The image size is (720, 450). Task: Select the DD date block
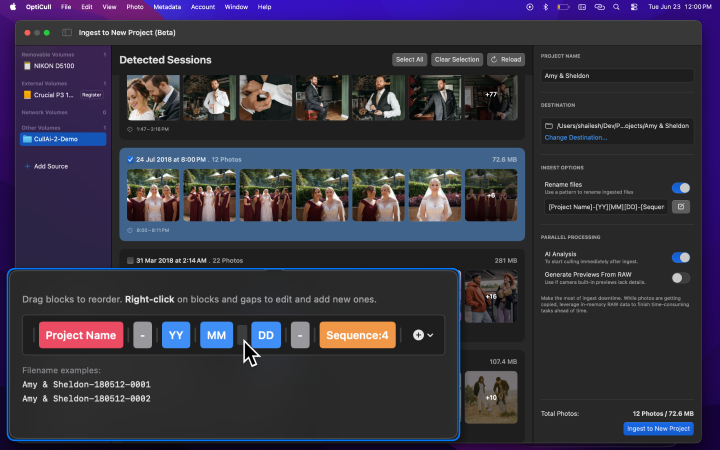(x=266, y=335)
